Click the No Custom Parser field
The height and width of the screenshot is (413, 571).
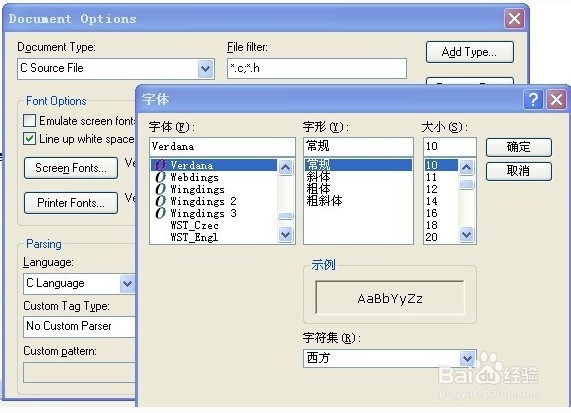pos(80,326)
